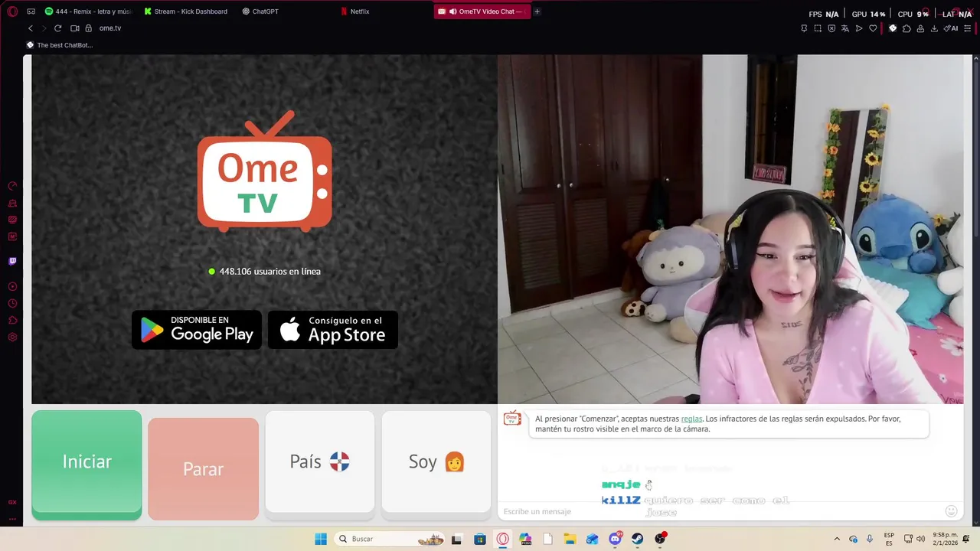Click the webcam video preview
Viewport: 980px width, 551px height.
(x=730, y=229)
